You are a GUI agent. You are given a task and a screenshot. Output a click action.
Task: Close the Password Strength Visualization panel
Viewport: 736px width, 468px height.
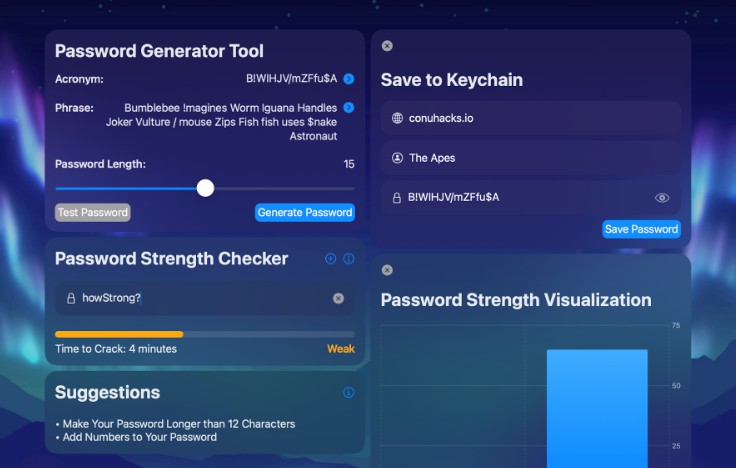pos(387,270)
